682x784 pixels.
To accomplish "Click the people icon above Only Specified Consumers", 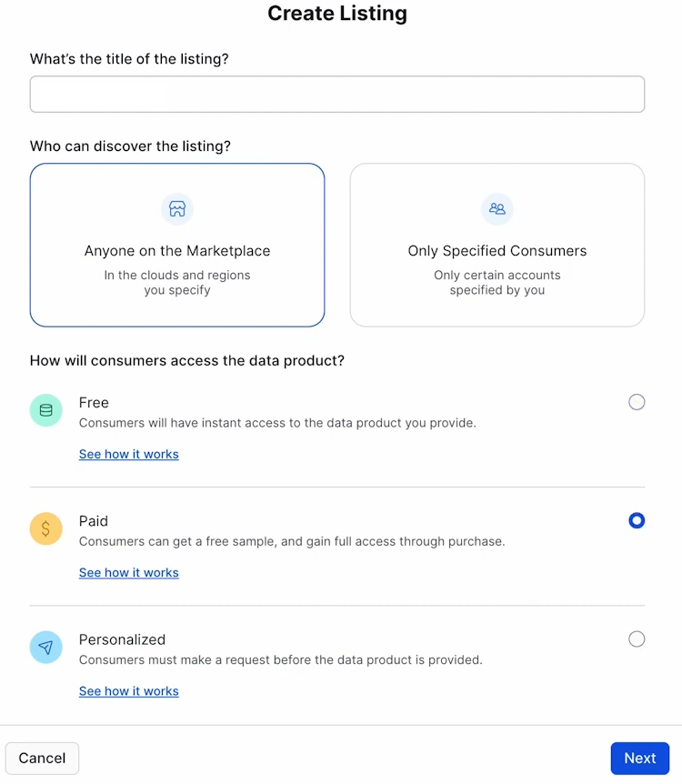I will [x=496, y=209].
